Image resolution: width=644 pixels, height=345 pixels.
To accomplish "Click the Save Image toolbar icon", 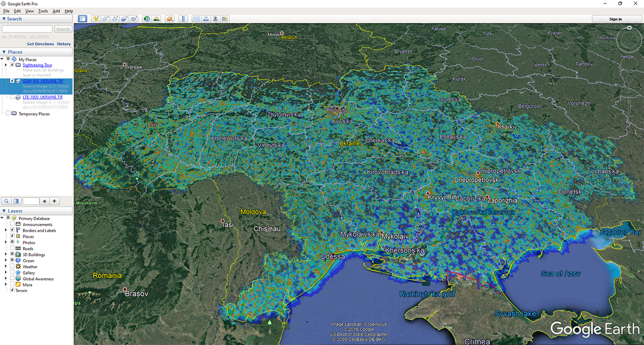I will 215,19.
